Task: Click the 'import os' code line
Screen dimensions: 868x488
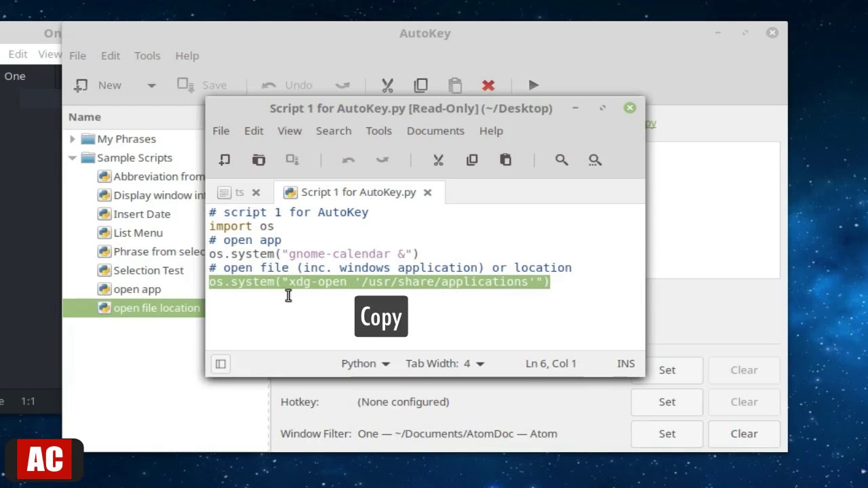Action: (x=241, y=226)
